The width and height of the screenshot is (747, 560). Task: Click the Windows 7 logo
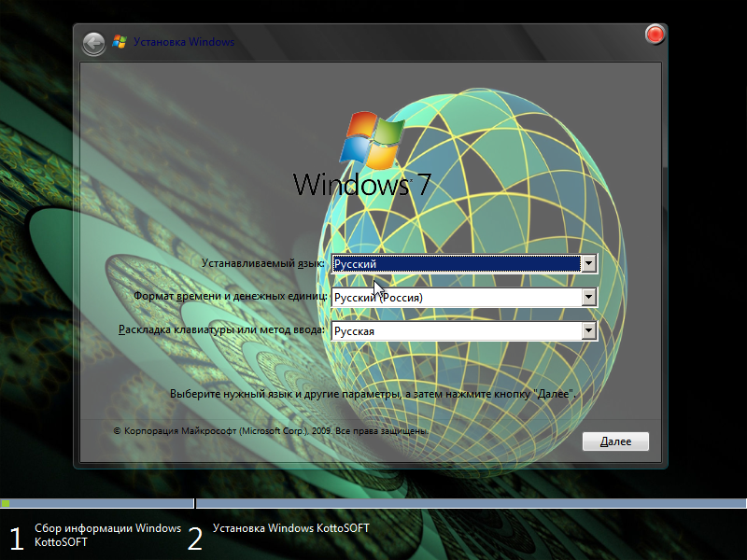coord(363,155)
